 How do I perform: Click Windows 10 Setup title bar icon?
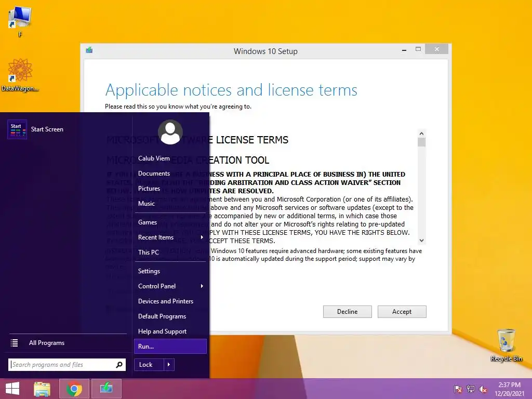[89, 50]
